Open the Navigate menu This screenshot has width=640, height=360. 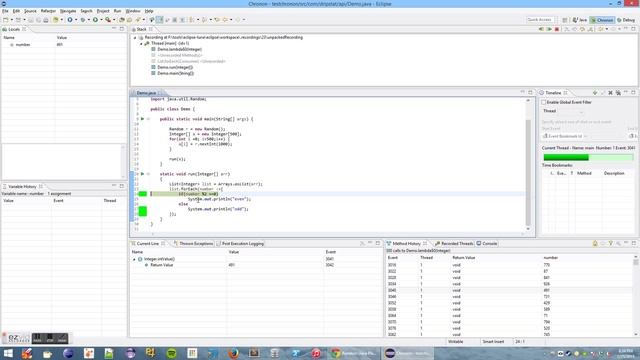pos(68,11)
